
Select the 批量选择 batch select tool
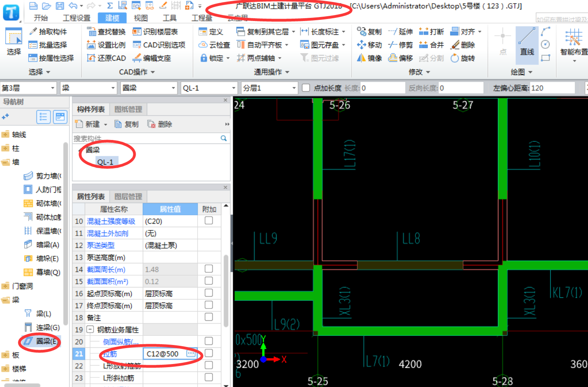click(x=48, y=45)
